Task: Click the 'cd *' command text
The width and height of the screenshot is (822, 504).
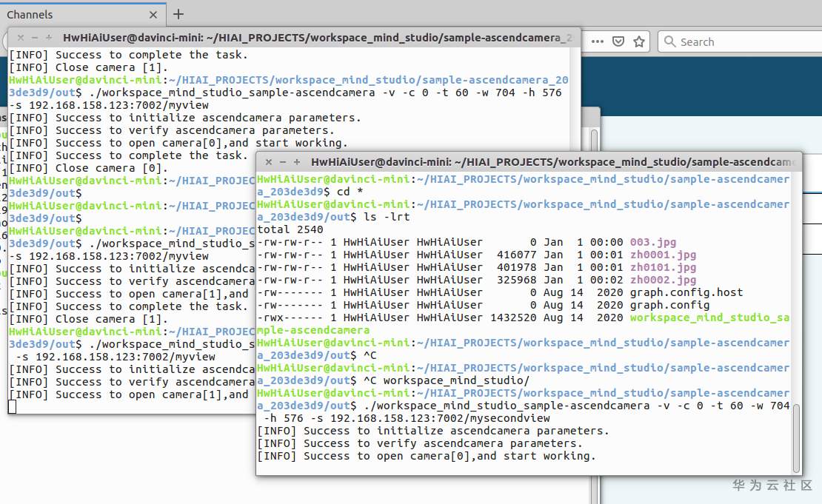Action: (x=350, y=192)
